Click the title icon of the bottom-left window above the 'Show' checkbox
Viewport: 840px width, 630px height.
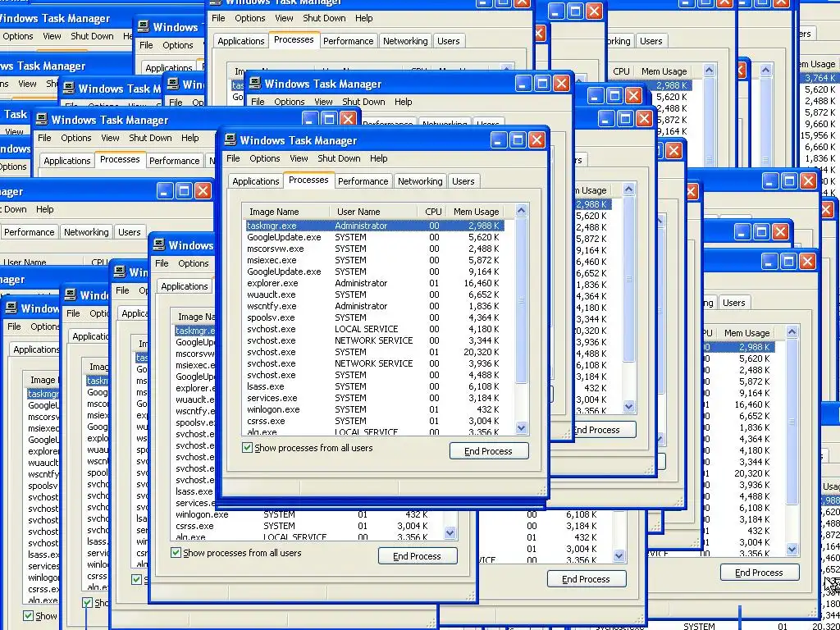(11, 308)
